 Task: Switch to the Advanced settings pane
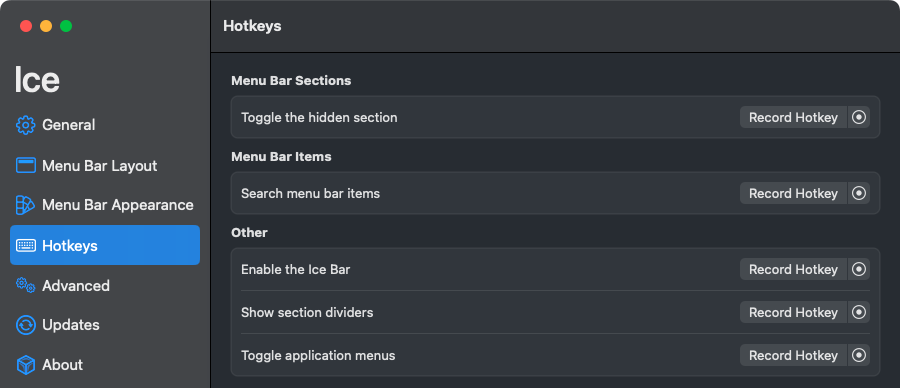pyautogui.click(x=105, y=285)
